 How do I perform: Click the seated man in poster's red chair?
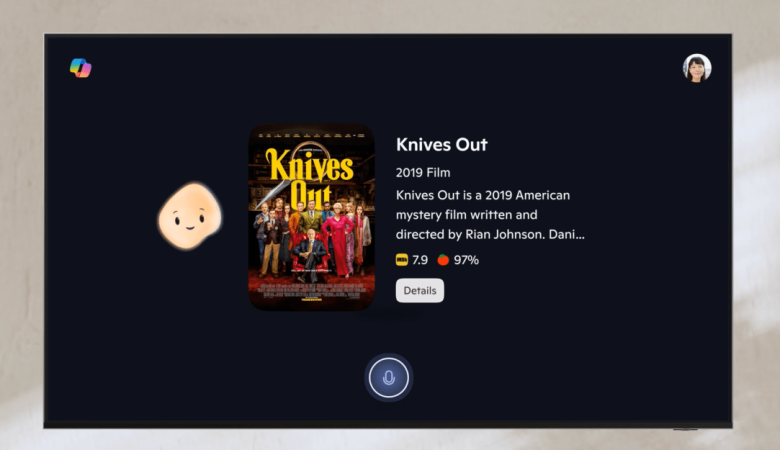click(309, 254)
